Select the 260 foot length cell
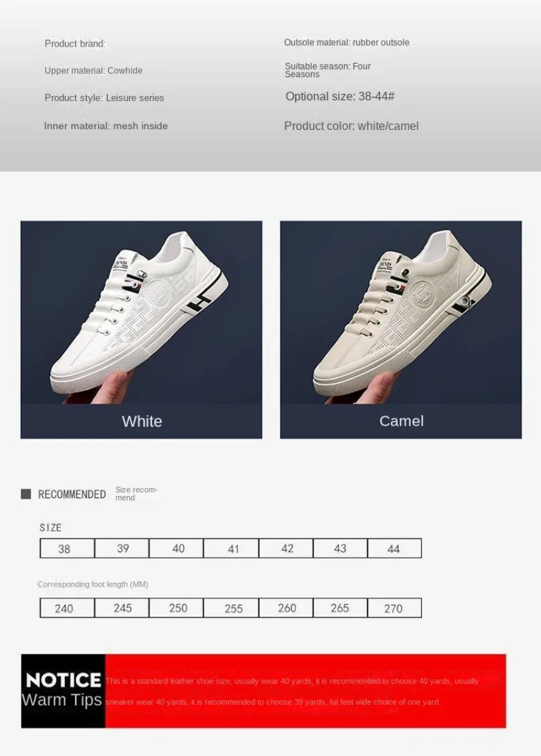Viewport: 541px width, 756px height. (286, 608)
